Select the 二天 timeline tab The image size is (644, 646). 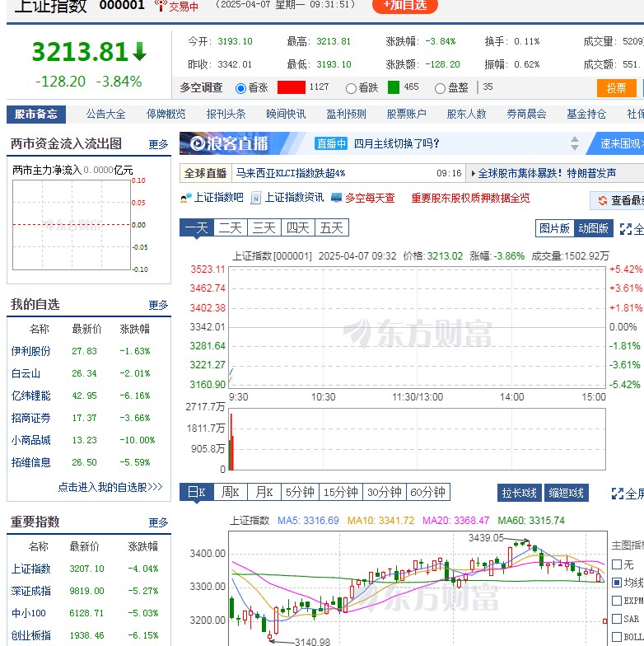pos(231,227)
